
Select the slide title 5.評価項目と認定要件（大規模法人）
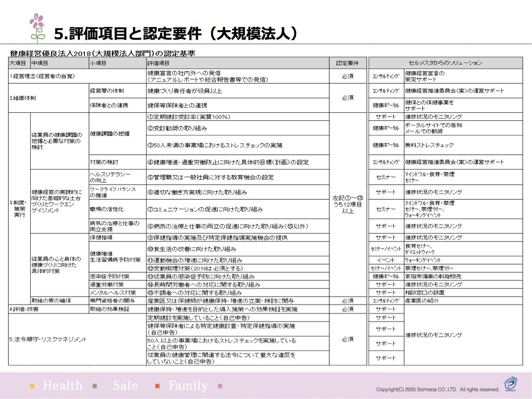click(176, 33)
